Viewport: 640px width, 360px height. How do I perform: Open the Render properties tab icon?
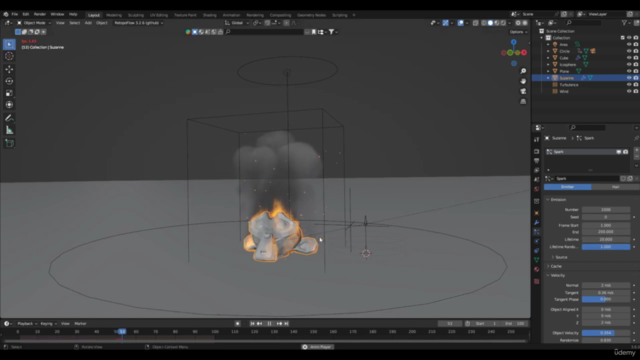click(x=536, y=151)
